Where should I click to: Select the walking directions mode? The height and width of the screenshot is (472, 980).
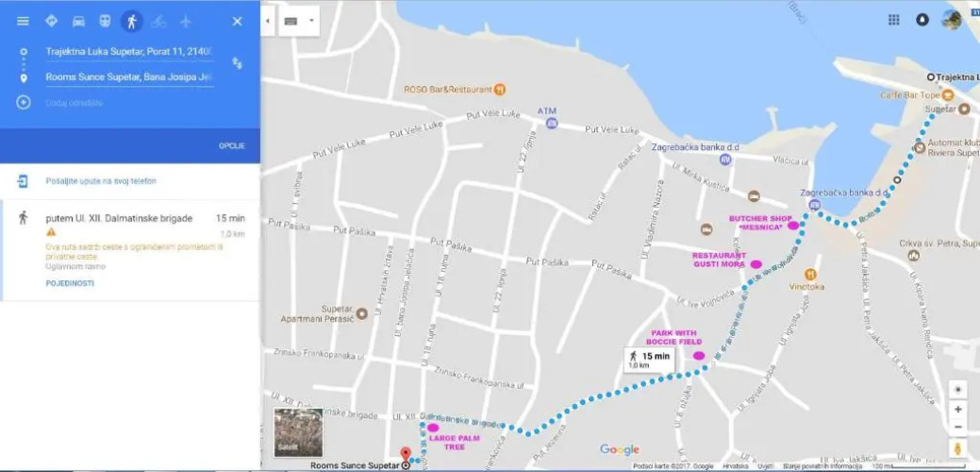click(x=132, y=22)
